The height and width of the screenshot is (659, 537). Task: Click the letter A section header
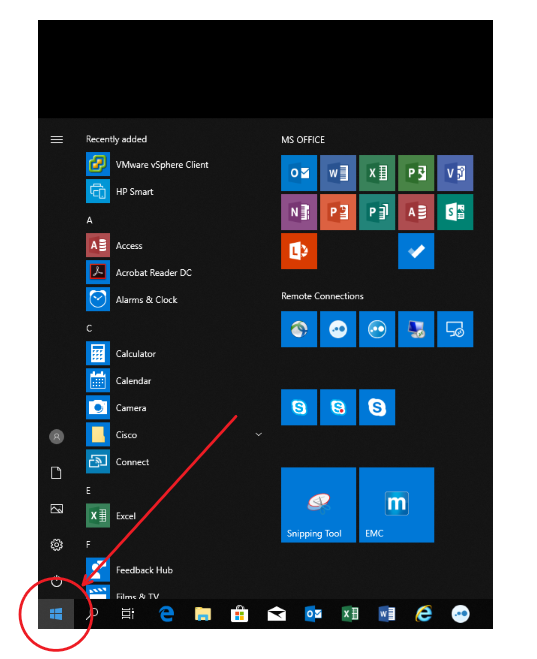tap(89, 220)
